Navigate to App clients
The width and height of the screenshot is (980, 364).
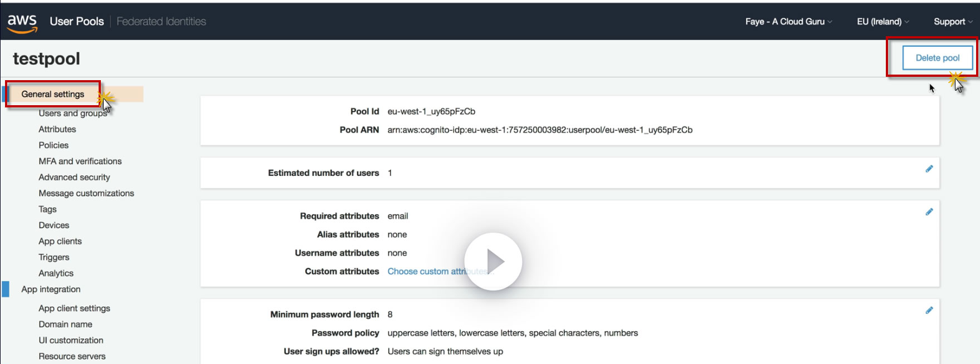pyautogui.click(x=60, y=242)
